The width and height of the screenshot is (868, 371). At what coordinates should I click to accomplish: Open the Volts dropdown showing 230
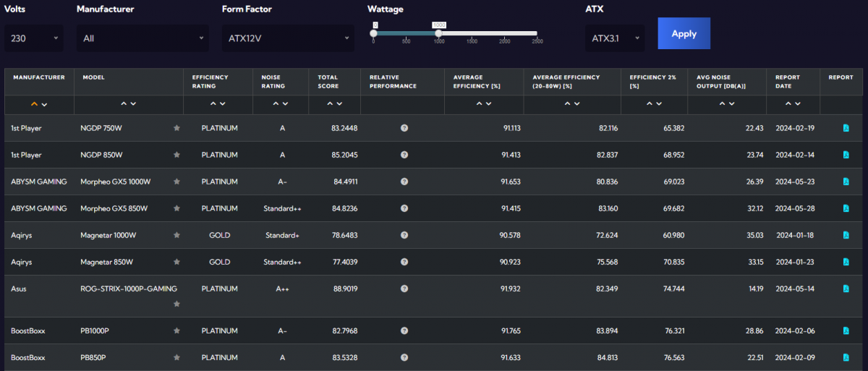point(34,38)
